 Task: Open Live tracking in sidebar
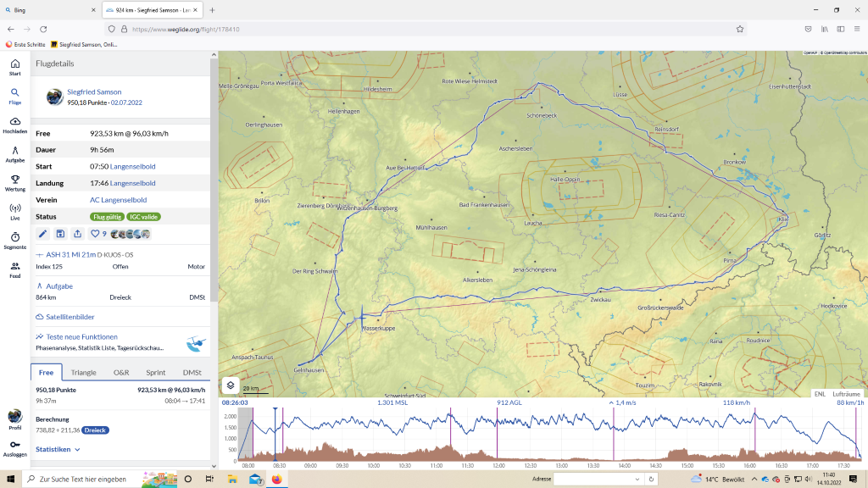(x=14, y=211)
